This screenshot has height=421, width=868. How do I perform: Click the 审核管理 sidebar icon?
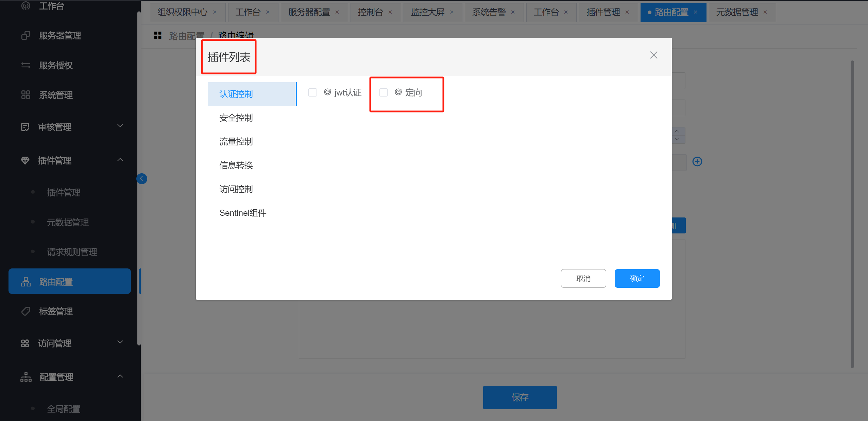(25, 127)
